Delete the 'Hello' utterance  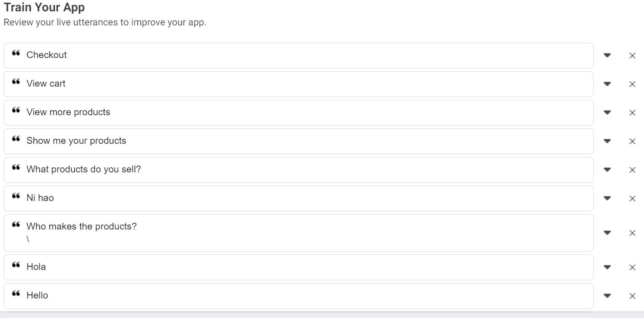(632, 296)
